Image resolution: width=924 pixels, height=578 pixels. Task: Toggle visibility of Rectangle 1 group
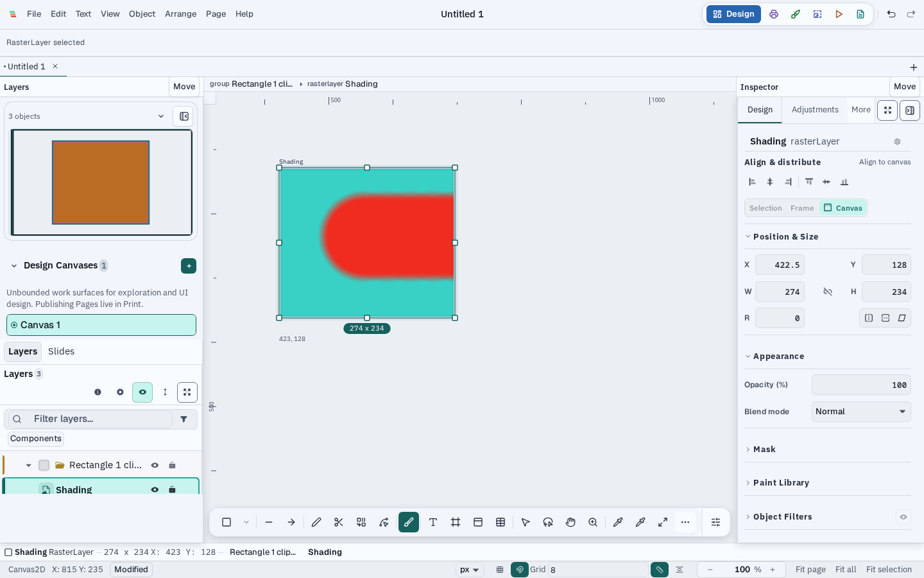click(x=155, y=465)
